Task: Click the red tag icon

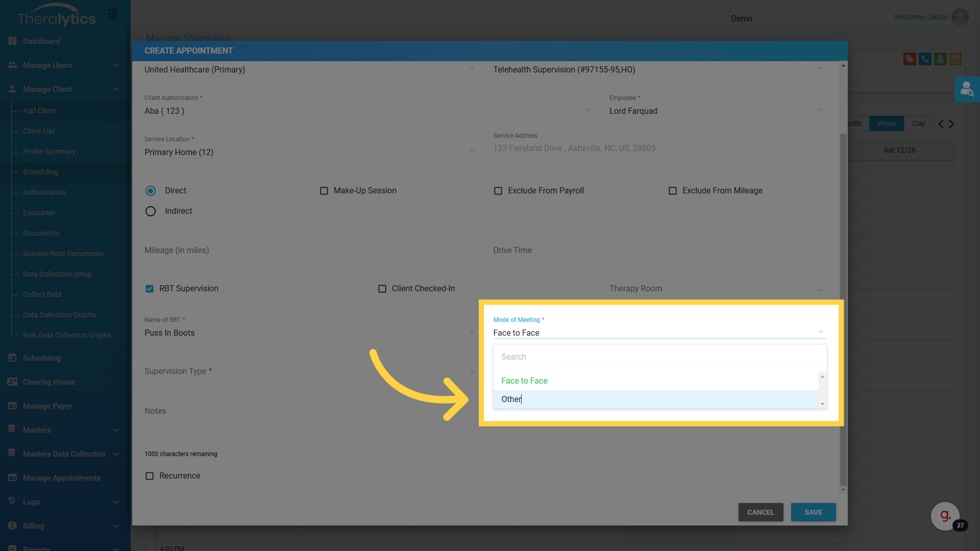Action: tap(909, 59)
